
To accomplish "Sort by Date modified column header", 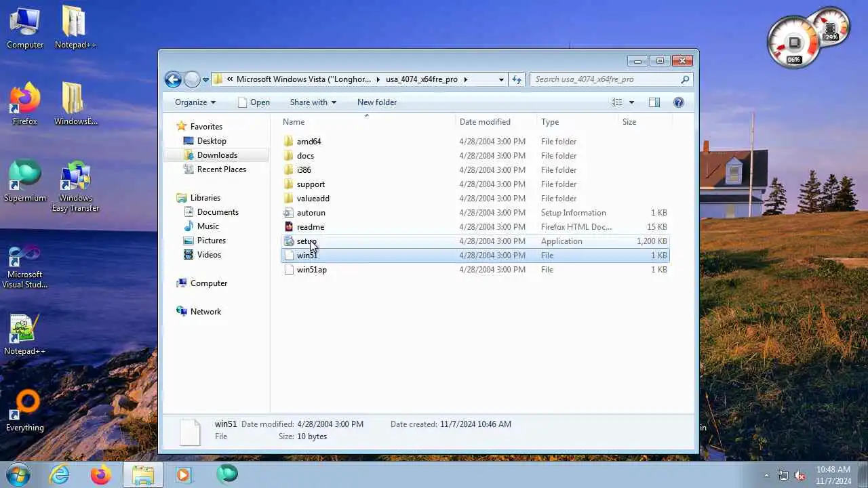I will pyautogui.click(x=496, y=122).
